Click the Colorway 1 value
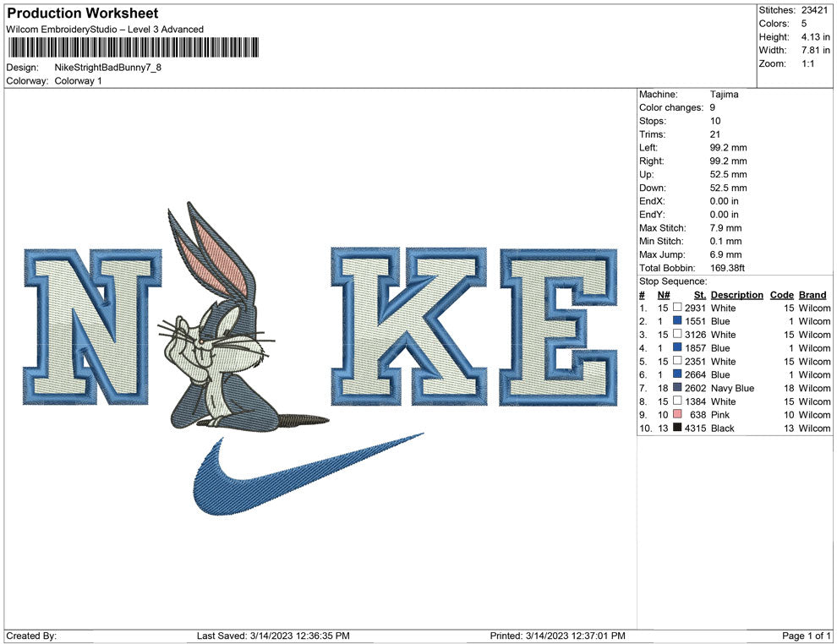This screenshot has width=837, height=644. tap(78, 81)
